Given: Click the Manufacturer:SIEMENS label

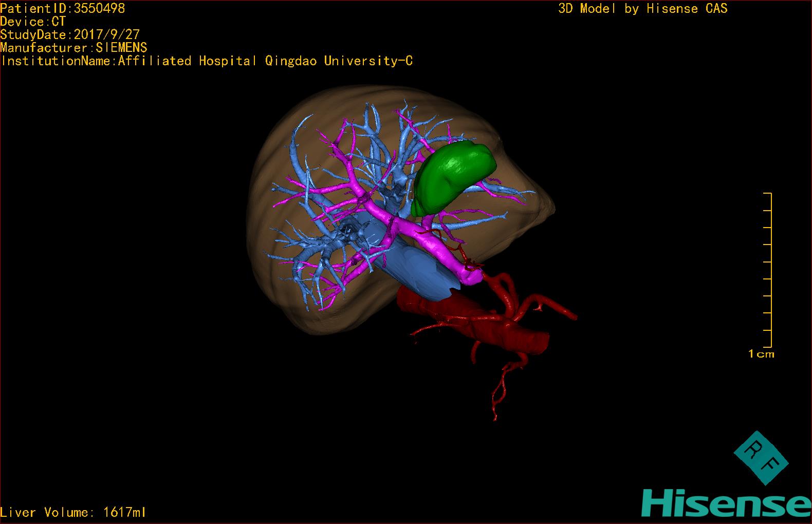Looking at the screenshot, I should 74,48.
